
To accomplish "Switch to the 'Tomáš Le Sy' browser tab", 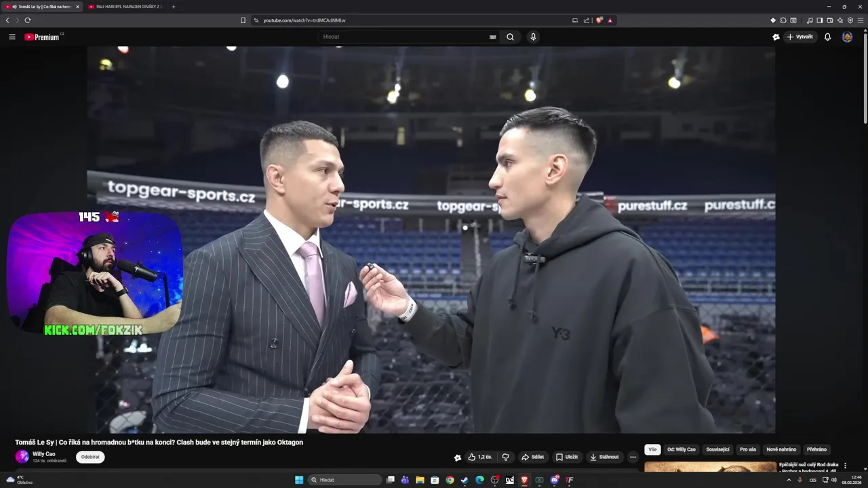I will click(x=42, y=6).
